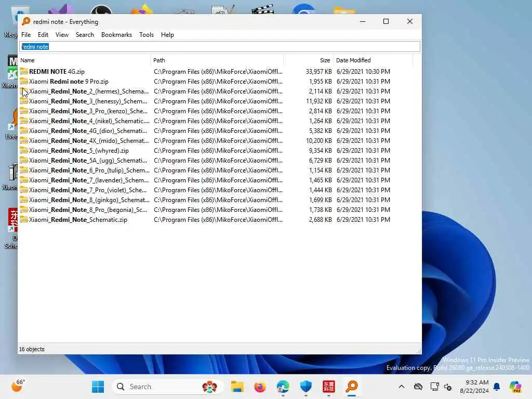The image size is (532, 399).
Task: Select file name Xiaomi Redmi note 9 Pro.zip
Action: (x=69, y=82)
